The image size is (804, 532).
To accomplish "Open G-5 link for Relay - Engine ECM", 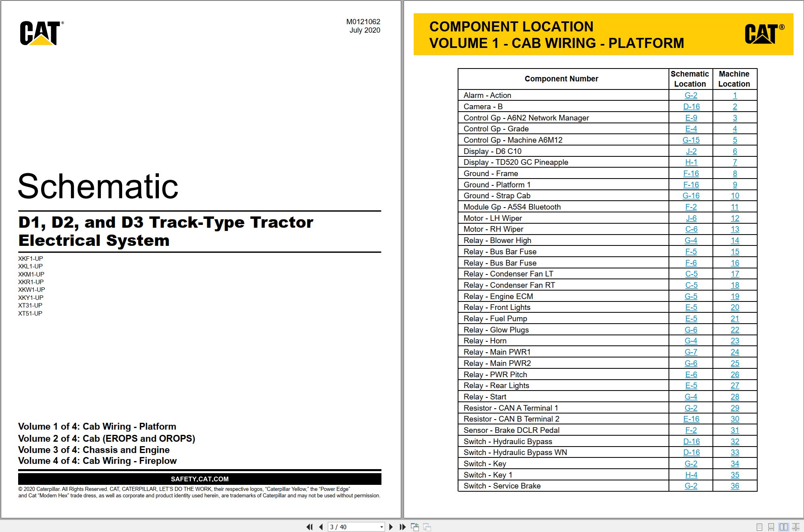I will coord(691,296).
